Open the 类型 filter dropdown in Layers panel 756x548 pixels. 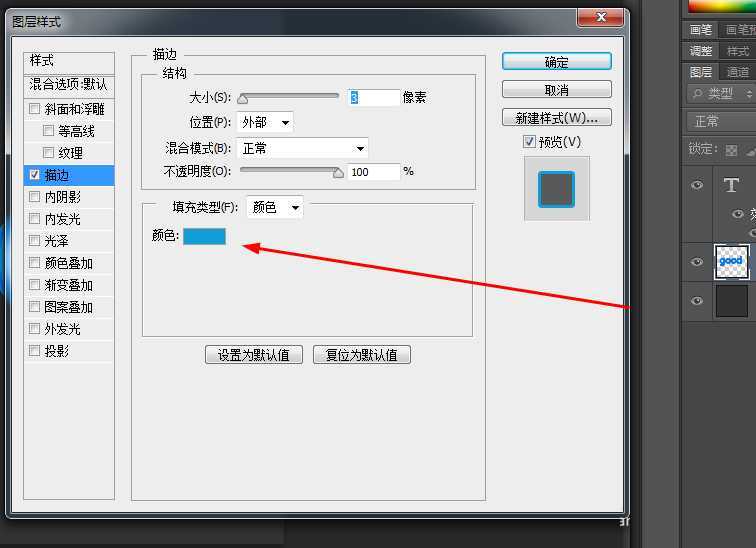point(721,94)
